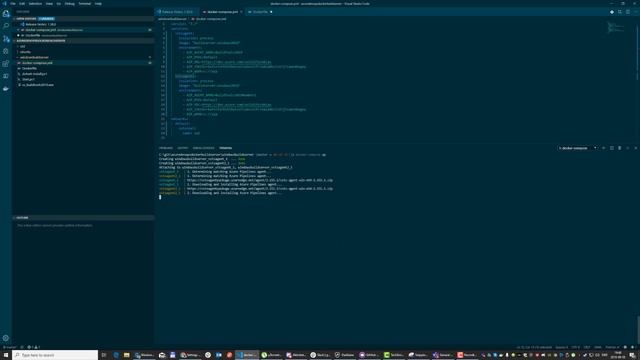
Task: Open the Terminal menu
Action: [x=84, y=4]
